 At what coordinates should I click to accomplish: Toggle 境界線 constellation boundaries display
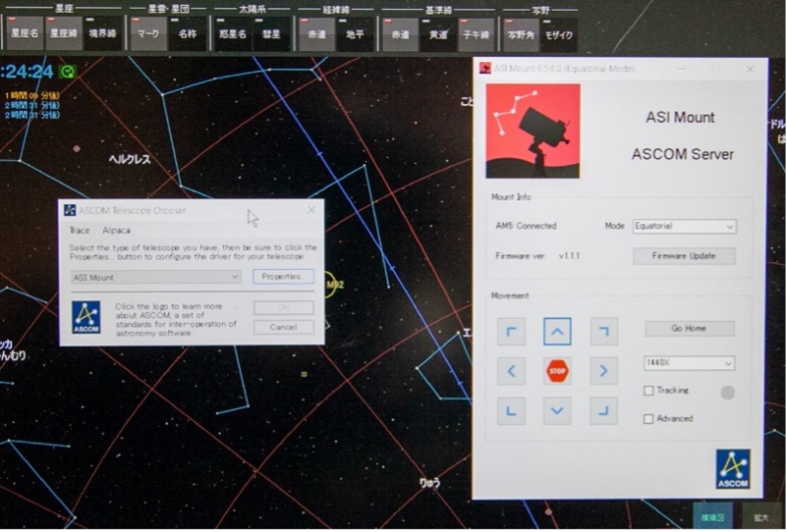[103, 34]
